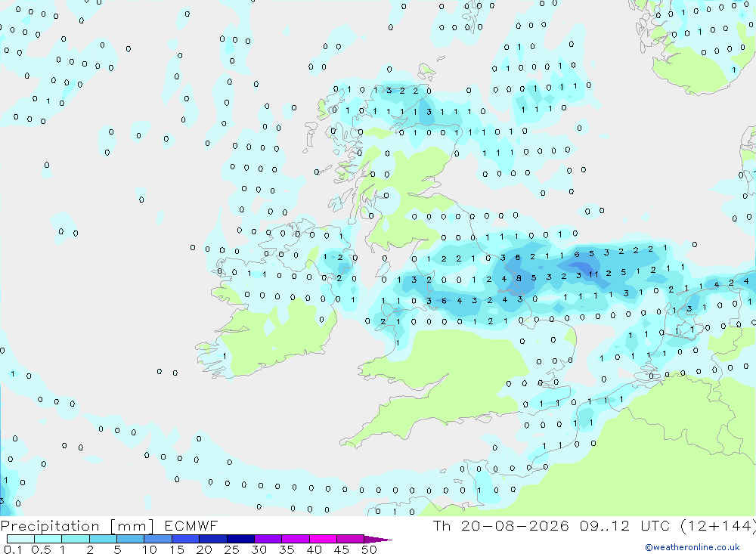Click the '15' legend scale label
The image size is (756, 554).
click(177, 549)
